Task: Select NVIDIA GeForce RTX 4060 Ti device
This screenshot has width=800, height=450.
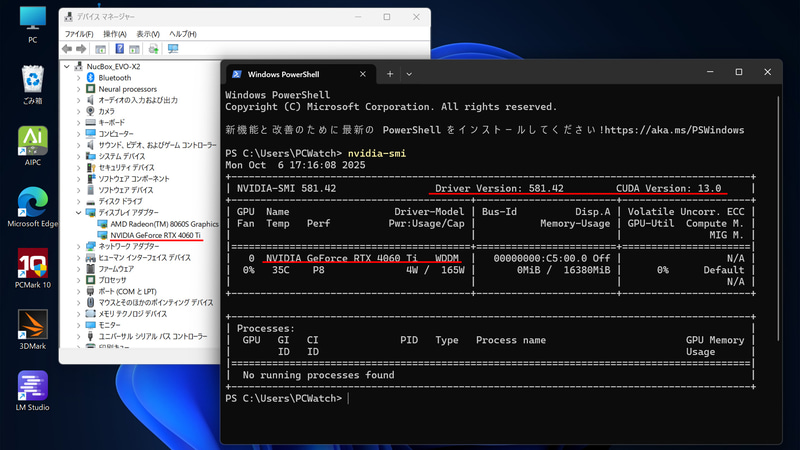Action: tap(155, 235)
